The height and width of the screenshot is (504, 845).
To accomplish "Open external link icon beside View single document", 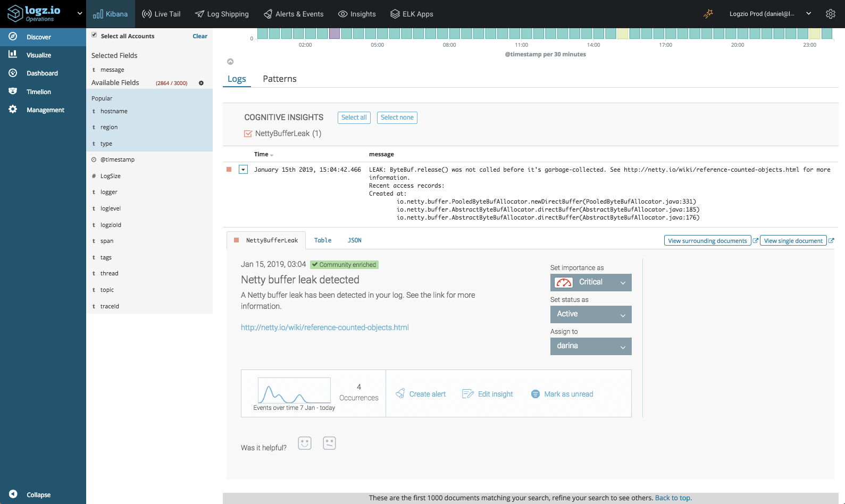I will 831,241.
